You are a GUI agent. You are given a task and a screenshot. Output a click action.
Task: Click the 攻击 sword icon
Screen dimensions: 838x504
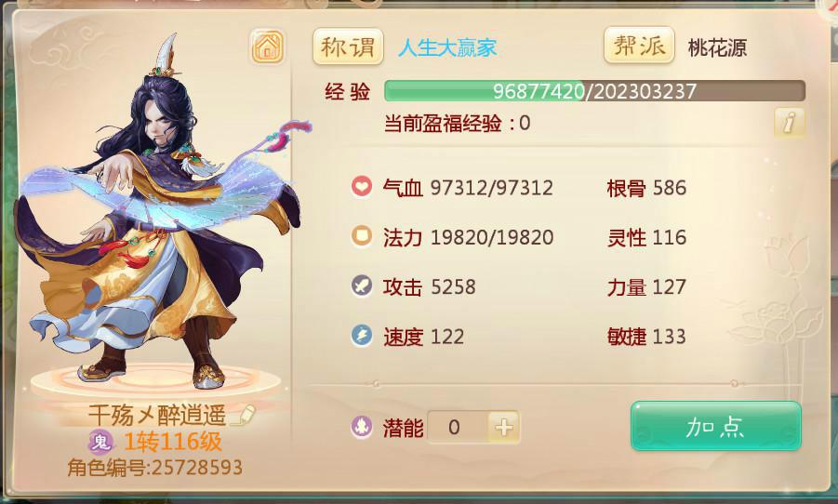coord(362,285)
